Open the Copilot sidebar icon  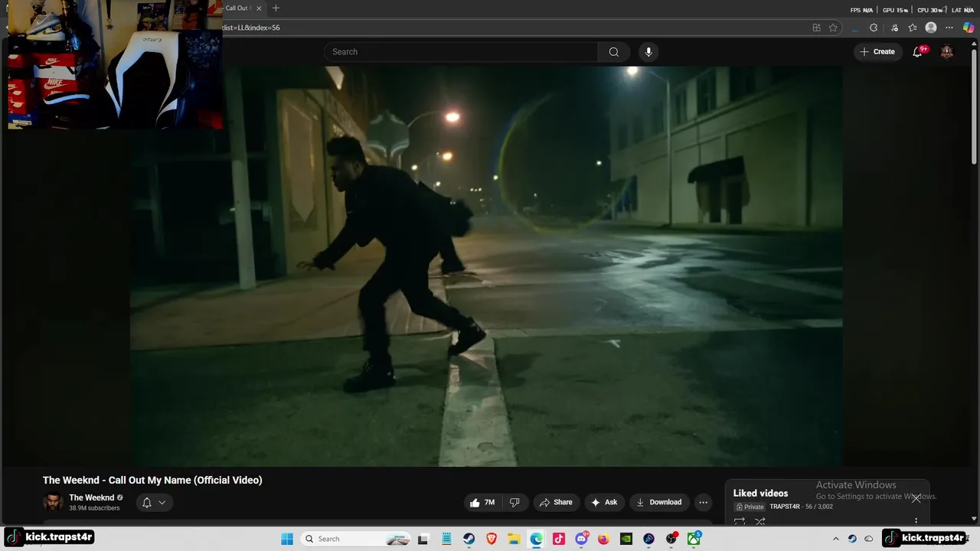pos(969,28)
